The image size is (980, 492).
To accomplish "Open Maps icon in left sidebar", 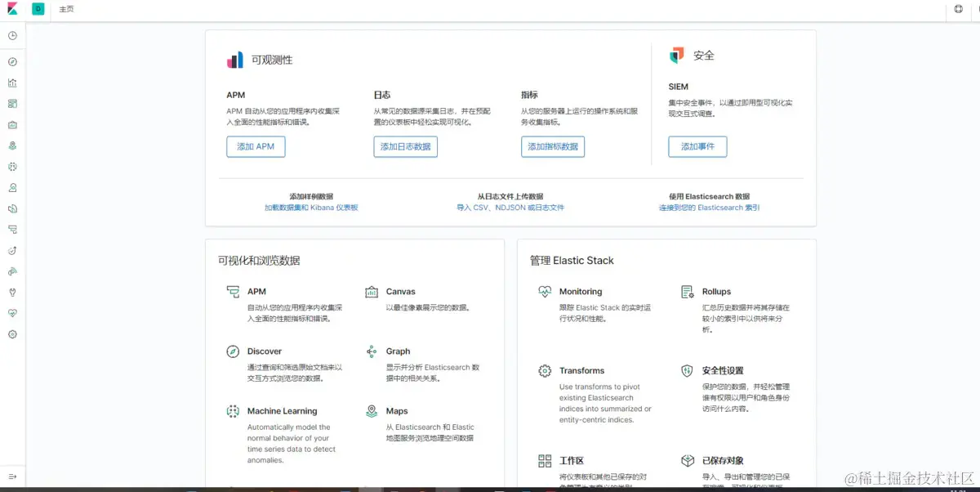I will pyautogui.click(x=12, y=145).
